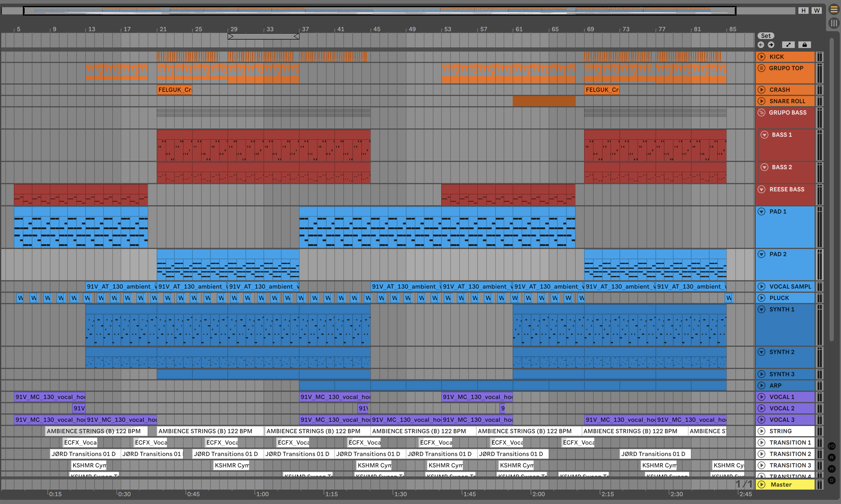Toggle the I-O section visibility

pyautogui.click(x=831, y=446)
